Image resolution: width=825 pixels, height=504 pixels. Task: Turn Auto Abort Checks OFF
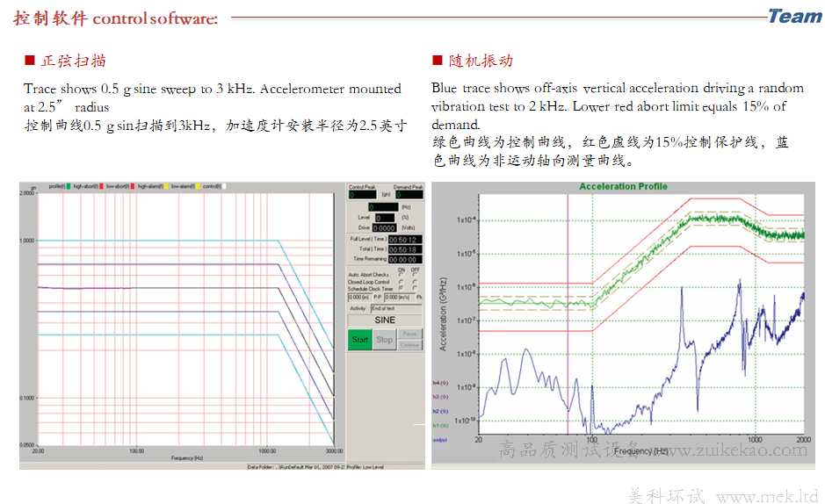(415, 274)
